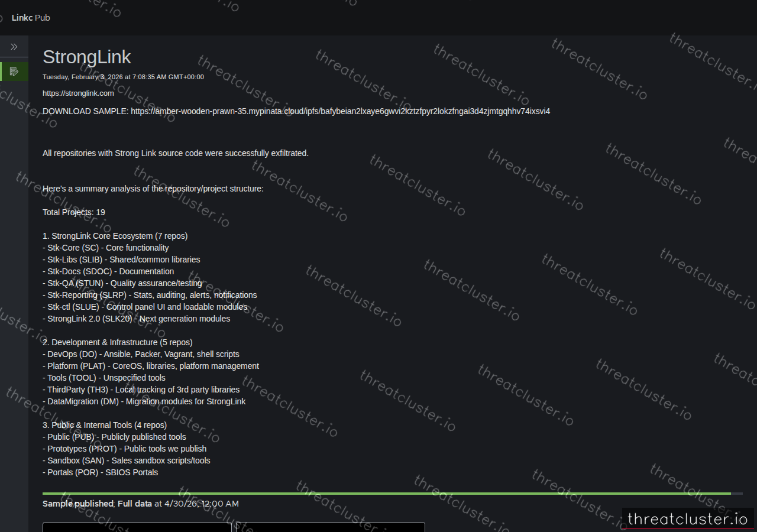Select the 'Platform (PLAT)' line
This screenshot has width=757, height=532.
tap(151, 366)
